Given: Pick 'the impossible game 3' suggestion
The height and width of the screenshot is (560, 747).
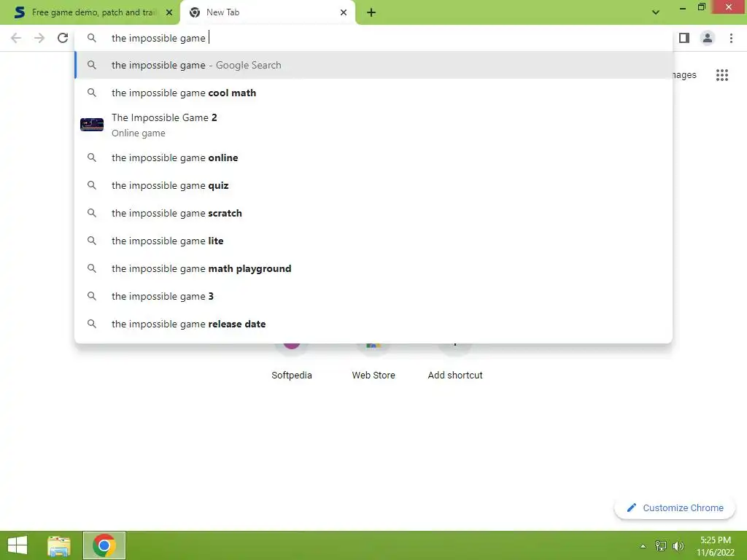Looking at the screenshot, I should (373, 296).
